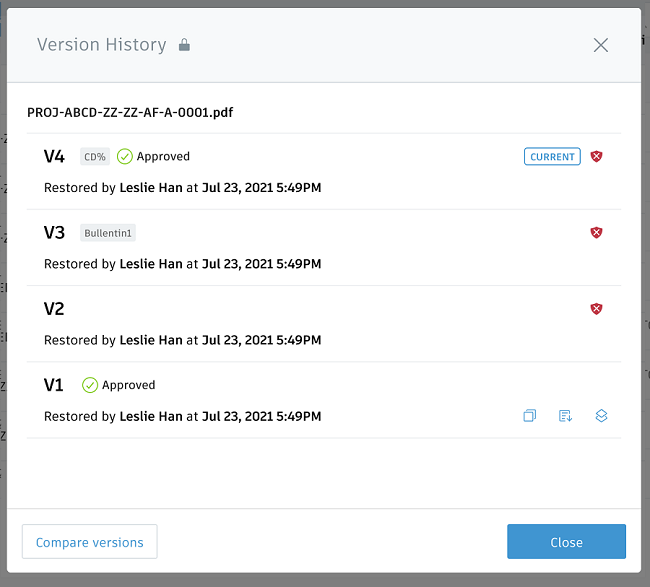Click the lock icon beside Version History
650x587 pixels.
[x=184, y=45]
